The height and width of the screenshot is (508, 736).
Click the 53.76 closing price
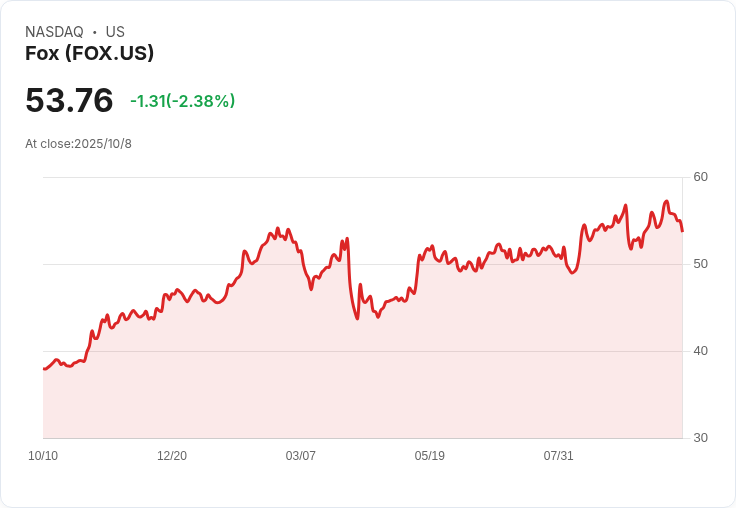[x=69, y=101]
